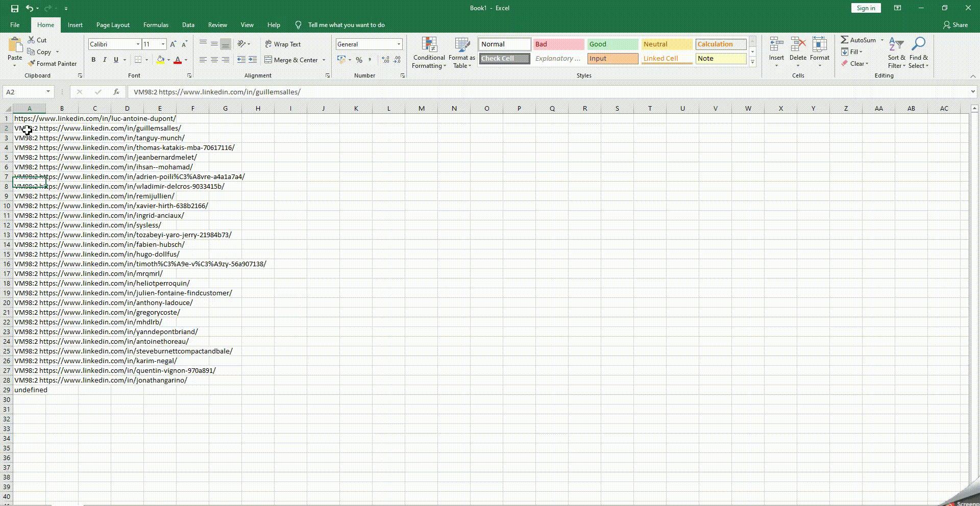This screenshot has width=980, height=506.
Task: Decrease indent icon in Alignment group
Action: coord(241,60)
